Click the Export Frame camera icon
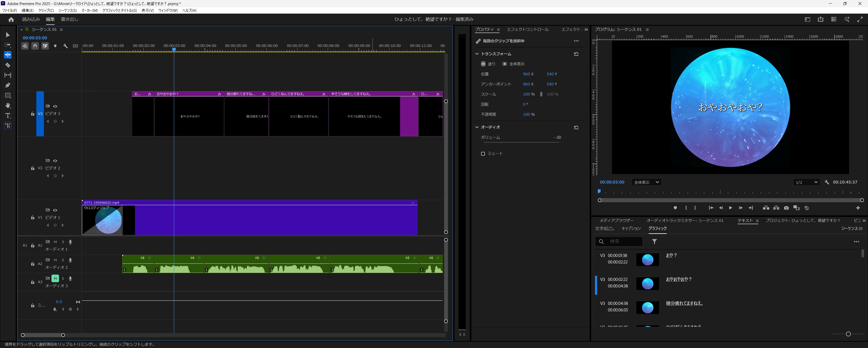This screenshot has height=348, width=868. tap(786, 208)
